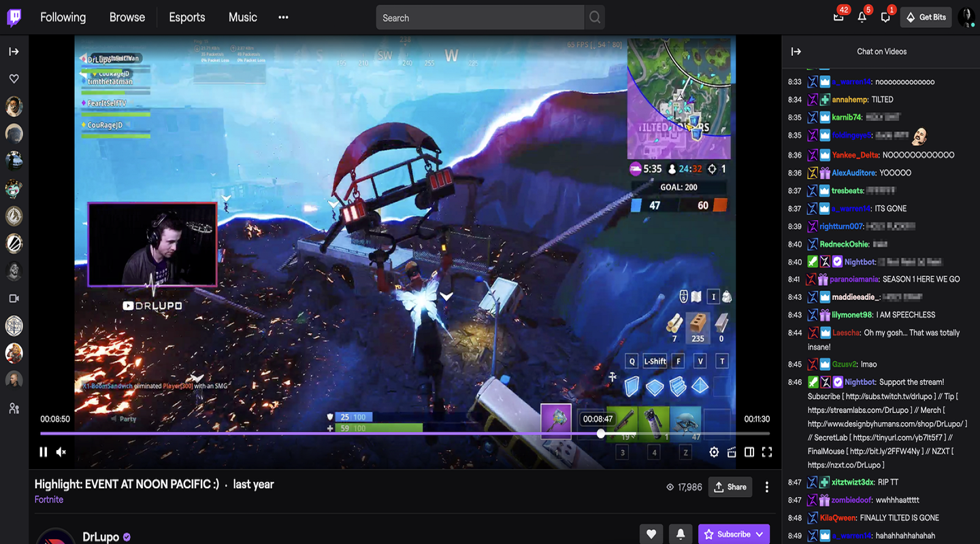Open the Prime Loot inbox icon
This screenshot has height=544, width=980.
click(838, 18)
